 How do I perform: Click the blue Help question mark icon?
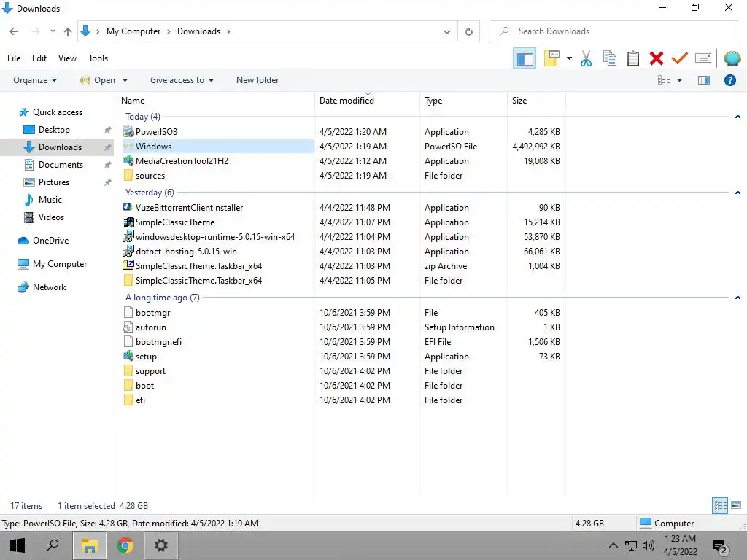click(x=729, y=80)
